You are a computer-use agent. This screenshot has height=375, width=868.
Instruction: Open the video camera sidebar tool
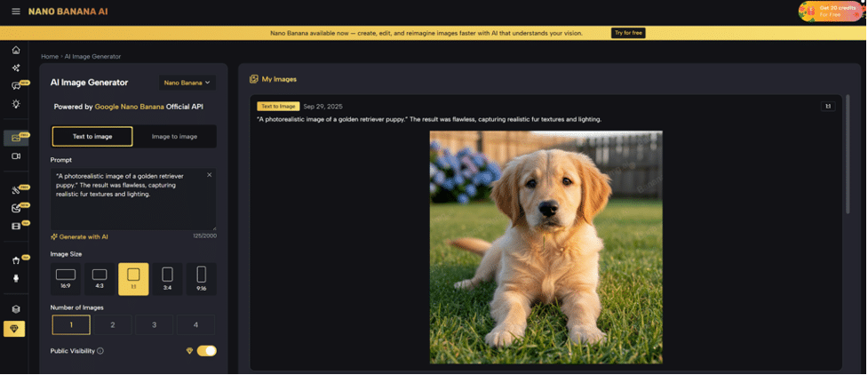click(x=16, y=156)
